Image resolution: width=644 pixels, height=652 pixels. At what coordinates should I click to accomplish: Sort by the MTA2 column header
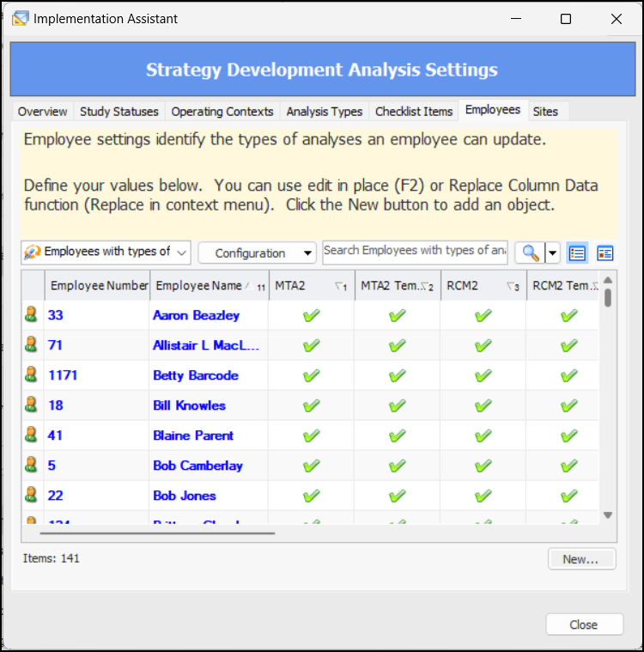pos(312,286)
